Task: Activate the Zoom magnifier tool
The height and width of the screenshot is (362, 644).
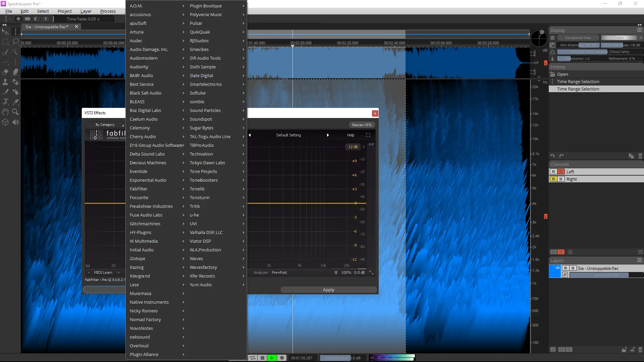Action: tap(15, 112)
